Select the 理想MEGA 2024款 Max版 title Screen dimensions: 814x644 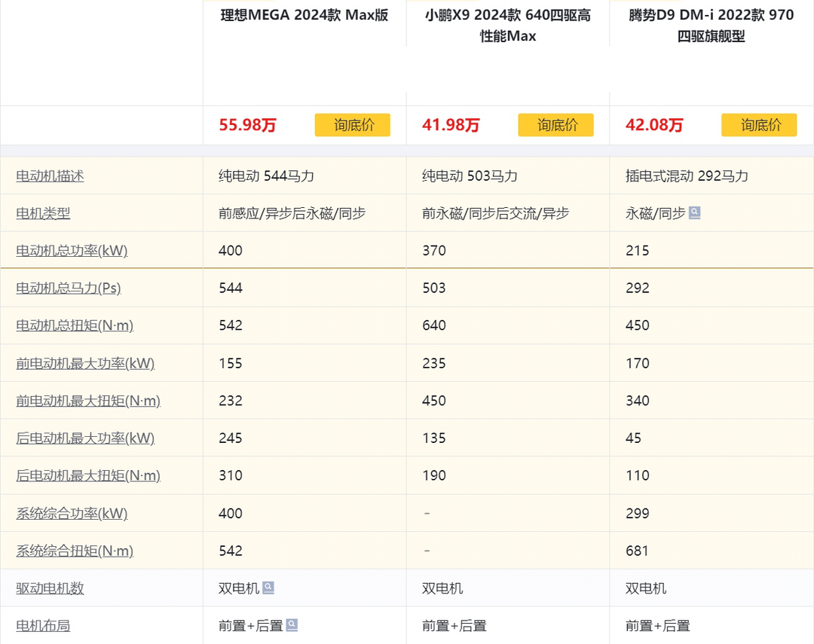coord(304,15)
